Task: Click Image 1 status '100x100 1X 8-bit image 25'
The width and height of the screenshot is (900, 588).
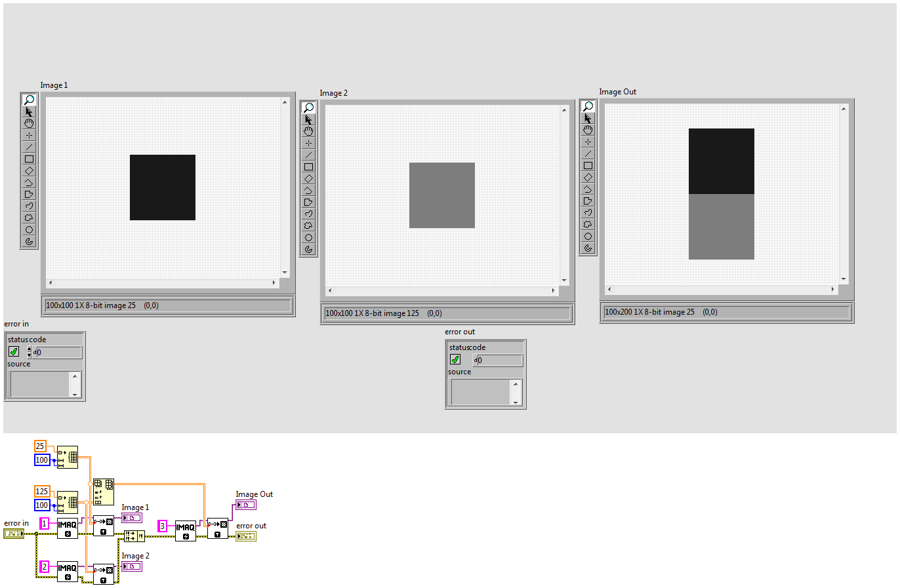Action: click(91, 305)
